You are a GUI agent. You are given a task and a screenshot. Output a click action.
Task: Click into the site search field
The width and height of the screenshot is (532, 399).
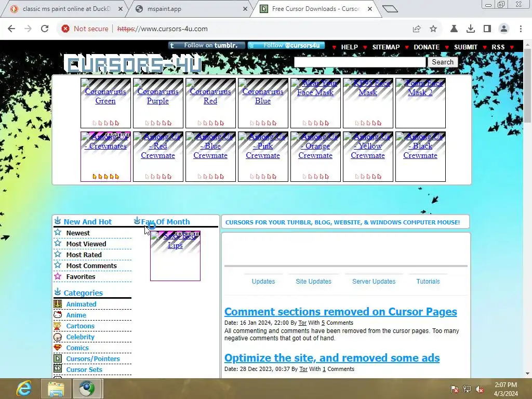360,62
